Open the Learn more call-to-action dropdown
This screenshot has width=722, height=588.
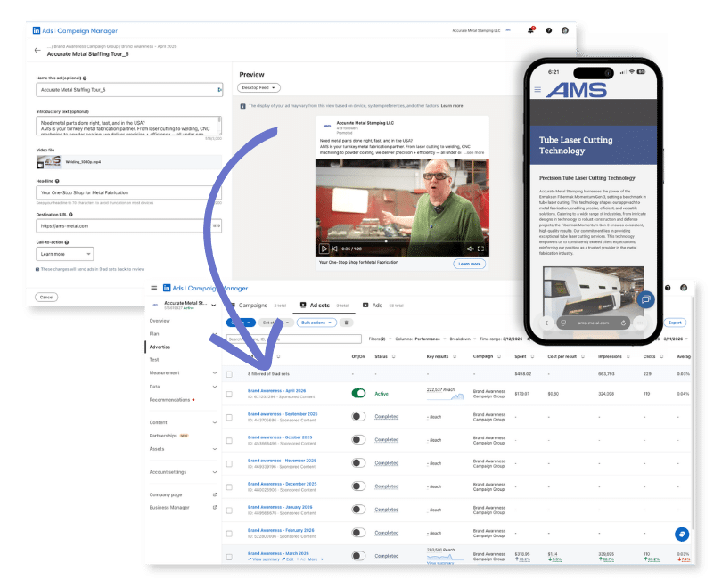64,253
